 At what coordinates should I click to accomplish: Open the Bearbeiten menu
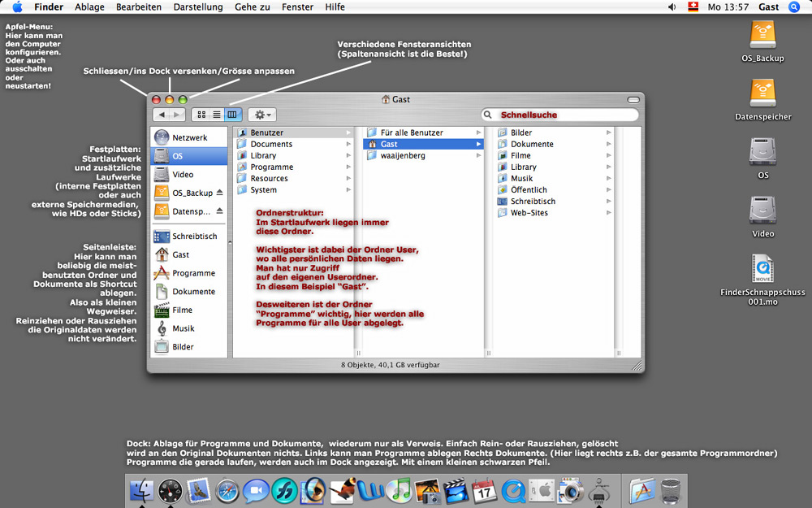click(139, 7)
